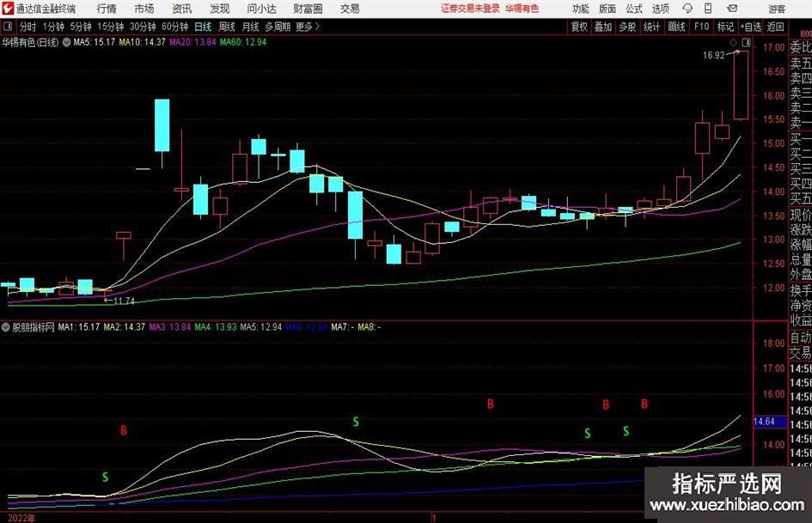Open the 市场 menu
The height and width of the screenshot is (523, 812).
pos(144,9)
